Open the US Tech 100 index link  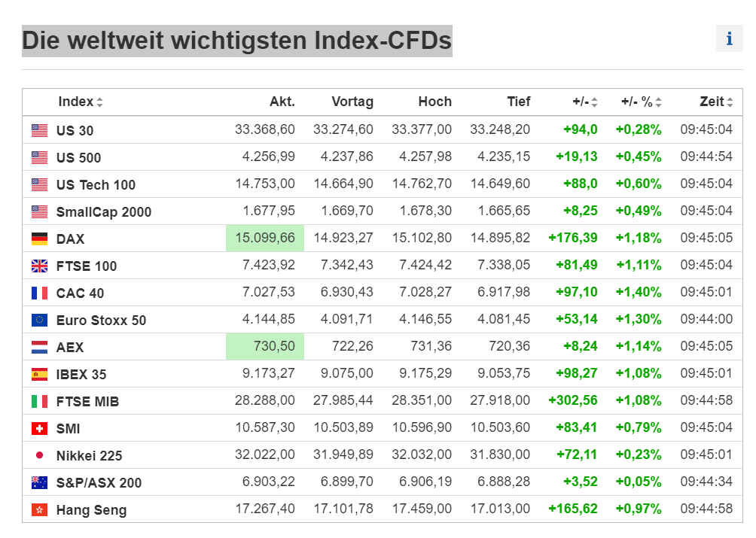(x=96, y=185)
